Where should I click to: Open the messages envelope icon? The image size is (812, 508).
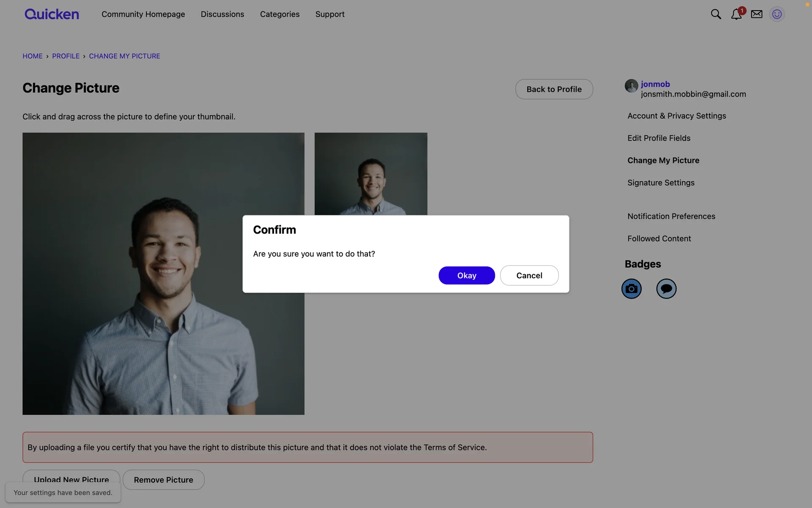click(757, 14)
